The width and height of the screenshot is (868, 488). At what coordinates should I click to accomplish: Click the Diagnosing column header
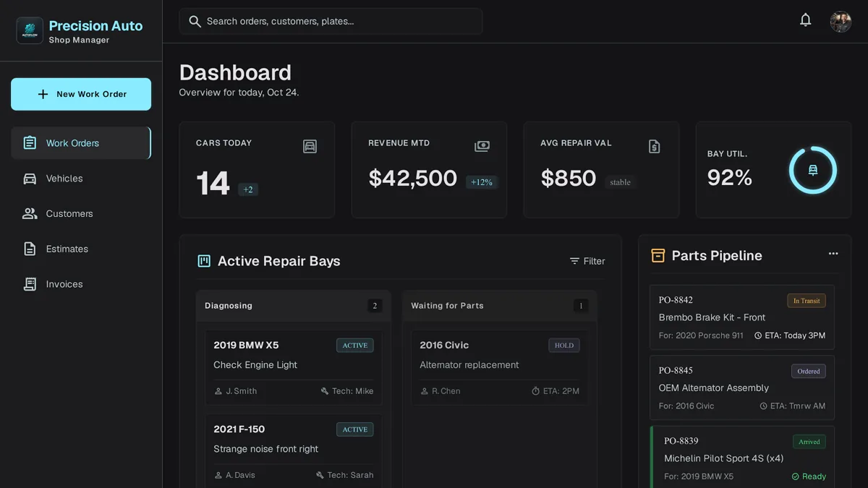[x=294, y=306]
